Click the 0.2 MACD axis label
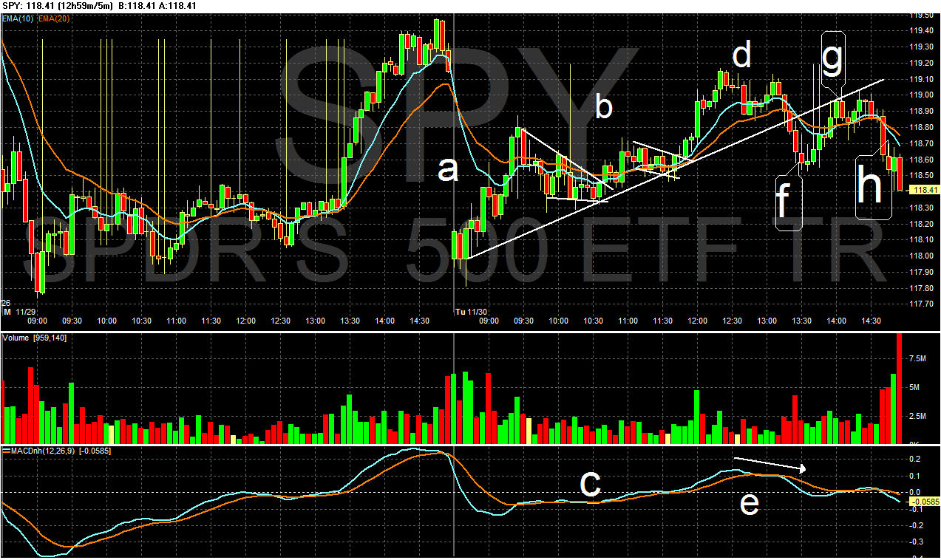Image resolution: width=941 pixels, height=560 pixels. click(914, 459)
